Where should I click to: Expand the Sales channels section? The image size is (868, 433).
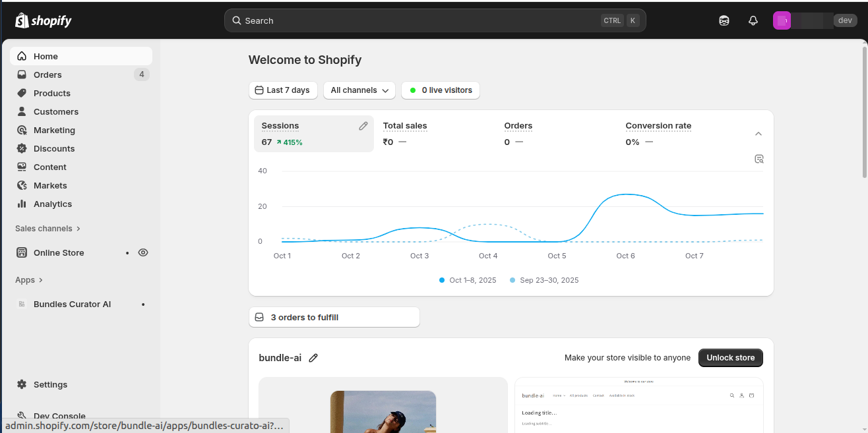47,229
